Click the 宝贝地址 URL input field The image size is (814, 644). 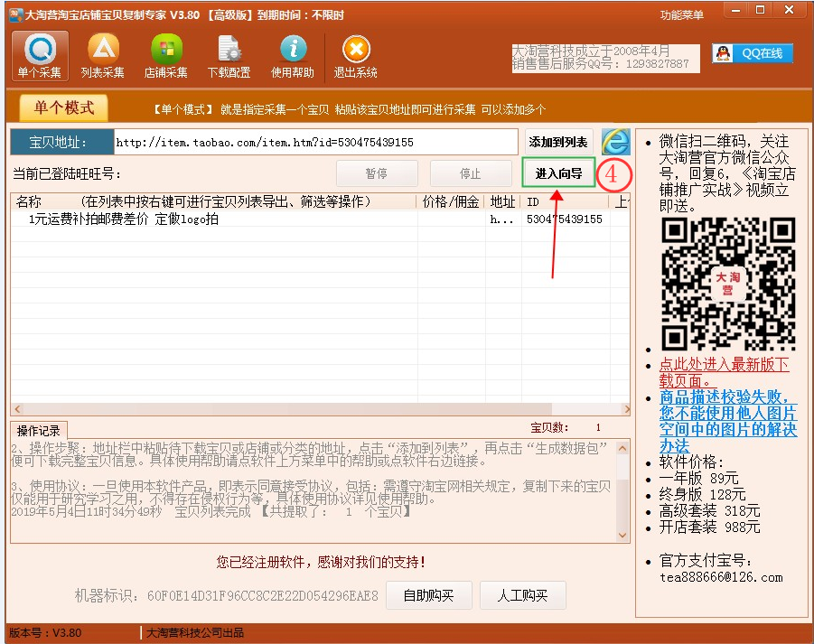pos(315,142)
